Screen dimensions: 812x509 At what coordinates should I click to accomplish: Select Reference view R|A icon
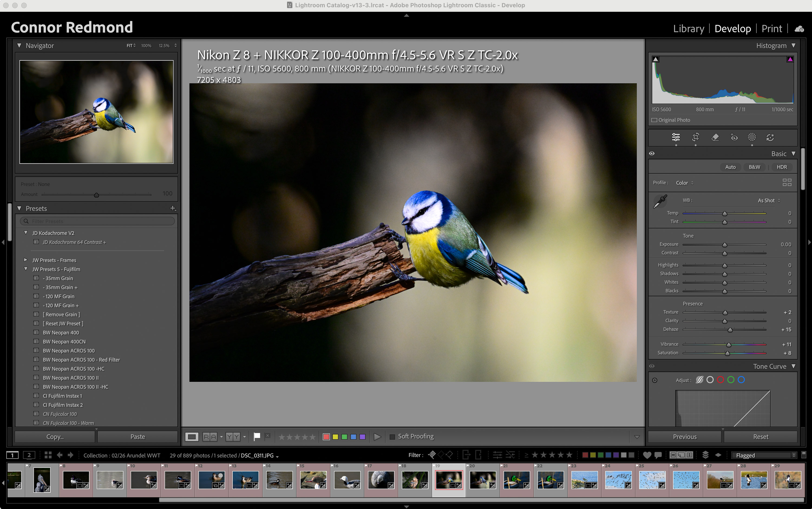click(x=210, y=437)
